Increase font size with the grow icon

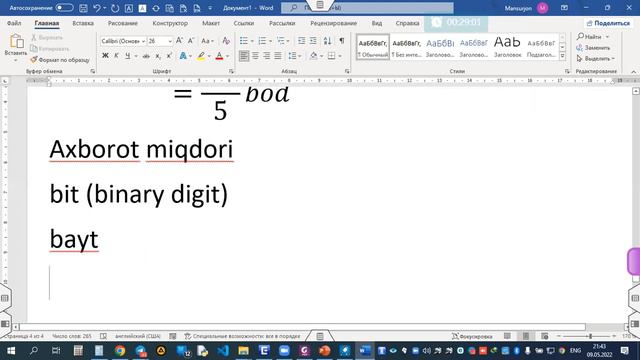pyautogui.click(x=179, y=41)
